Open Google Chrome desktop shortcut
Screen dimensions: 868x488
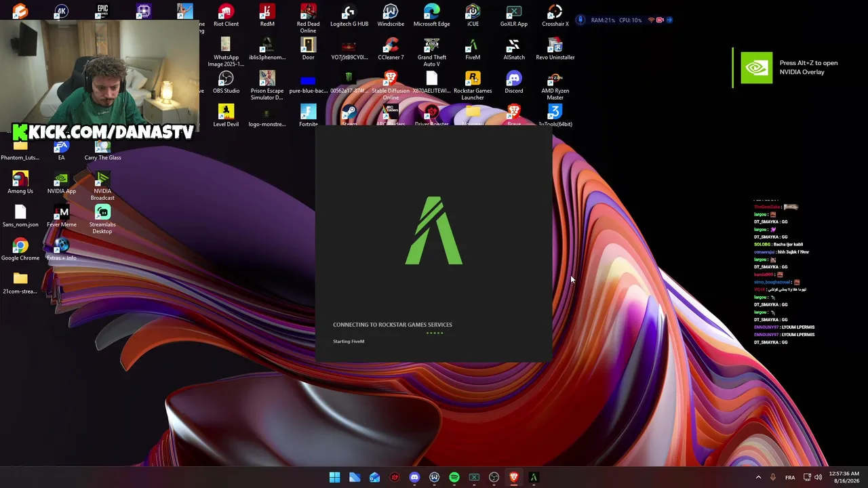[20, 249]
